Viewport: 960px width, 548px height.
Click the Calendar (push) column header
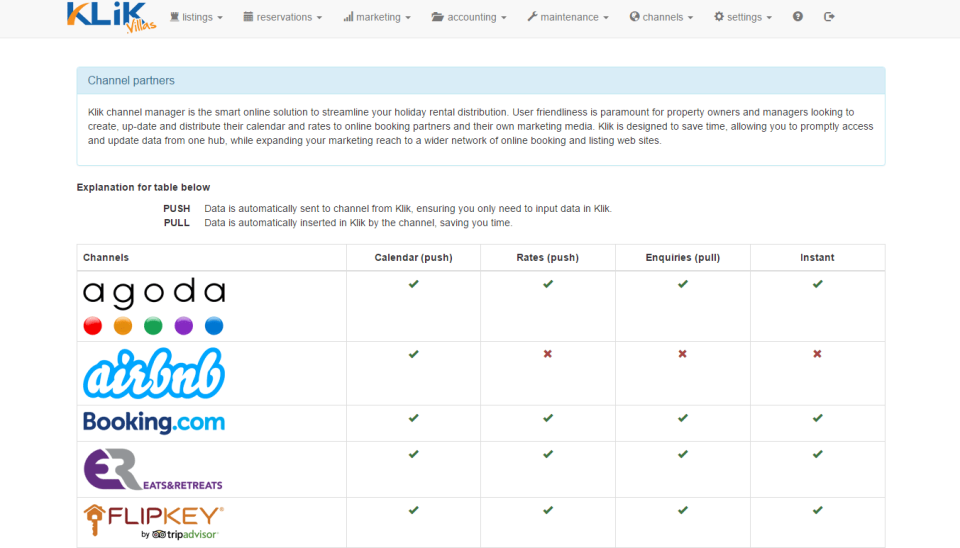414,257
